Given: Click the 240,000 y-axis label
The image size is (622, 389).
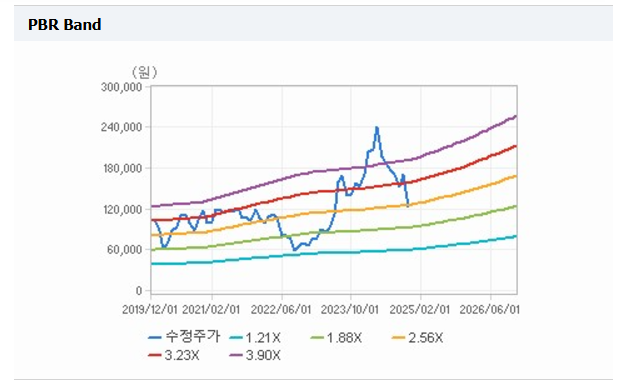Looking at the screenshot, I should click(x=121, y=127).
